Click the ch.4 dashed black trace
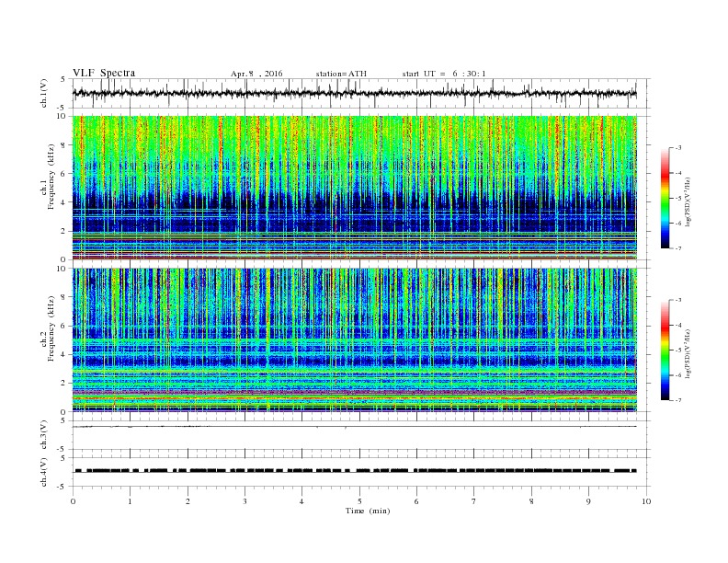Screen dimensions: 728x563 (x=356, y=471)
